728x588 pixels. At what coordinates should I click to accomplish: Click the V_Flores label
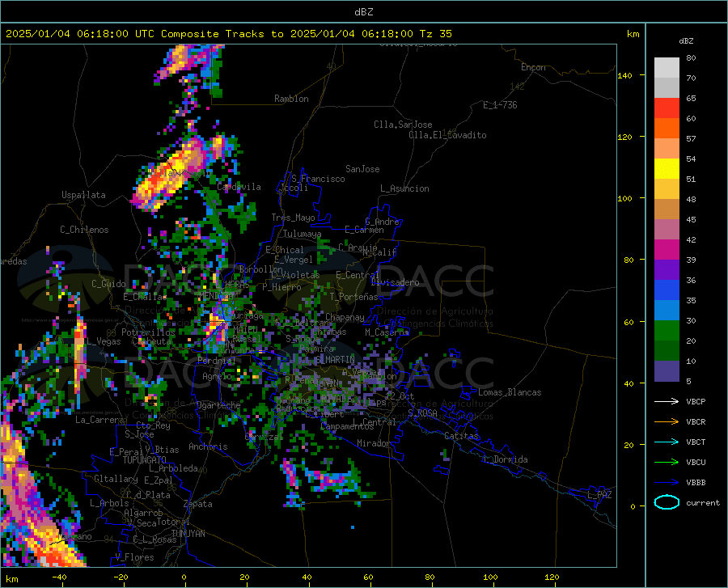pyautogui.click(x=134, y=557)
